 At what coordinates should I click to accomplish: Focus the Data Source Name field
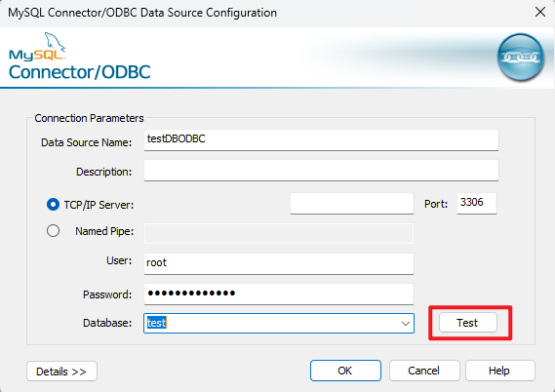(x=321, y=139)
